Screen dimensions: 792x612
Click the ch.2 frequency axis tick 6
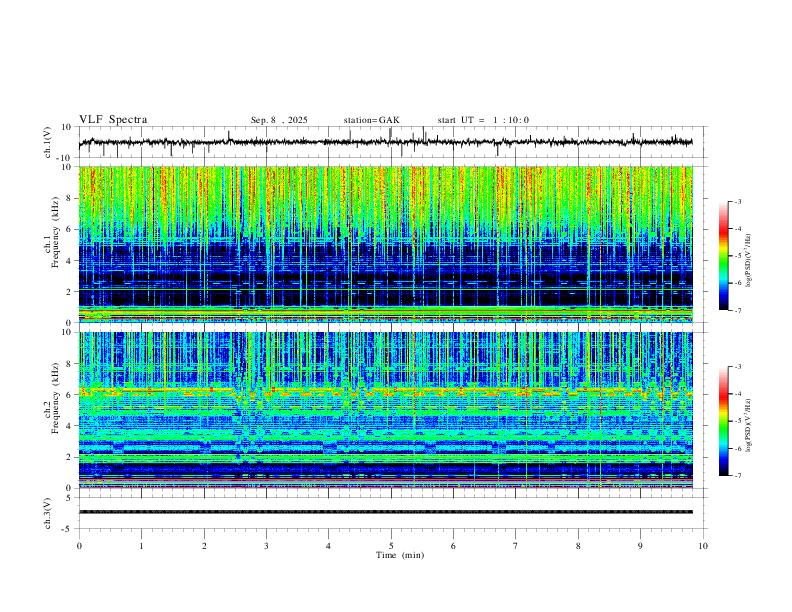pyautogui.click(x=70, y=394)
